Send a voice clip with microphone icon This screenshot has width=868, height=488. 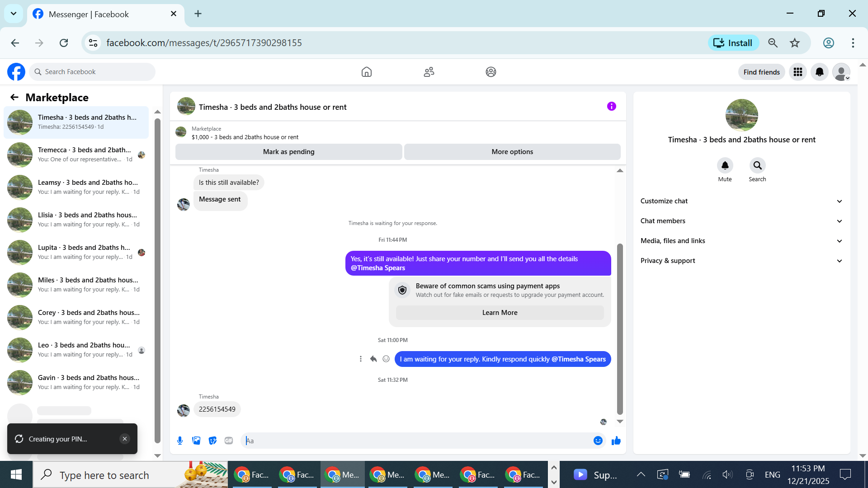(x=180, y=441)
